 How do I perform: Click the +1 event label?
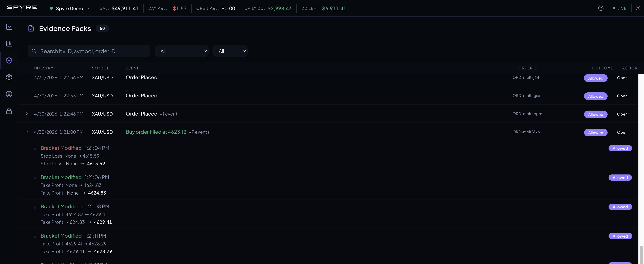[168, 114]
